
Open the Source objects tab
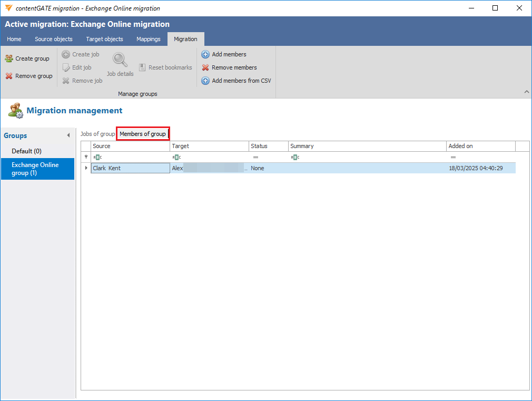[54, 39]
